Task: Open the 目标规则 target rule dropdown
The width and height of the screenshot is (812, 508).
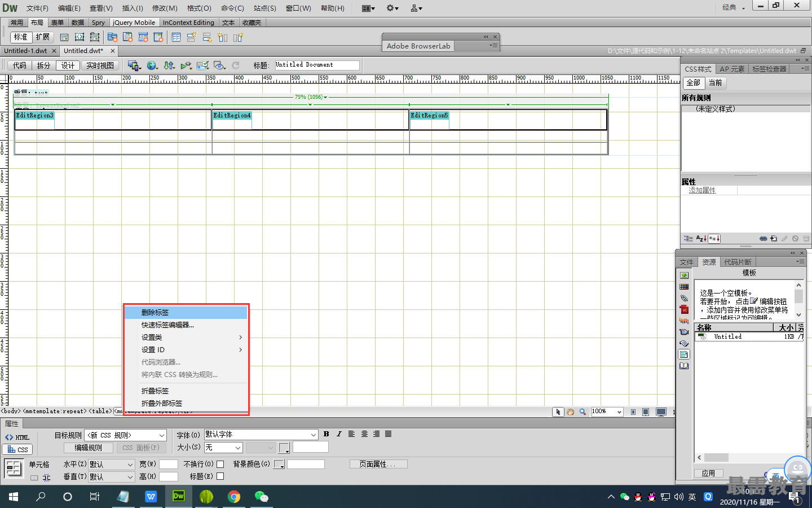Action: click(x=125, y=435)
